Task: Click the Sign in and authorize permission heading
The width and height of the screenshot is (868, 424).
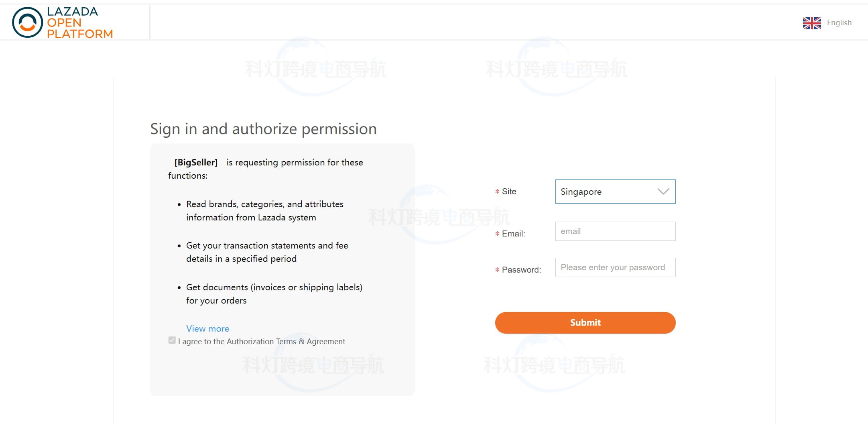Action: [x=263, y=129]
